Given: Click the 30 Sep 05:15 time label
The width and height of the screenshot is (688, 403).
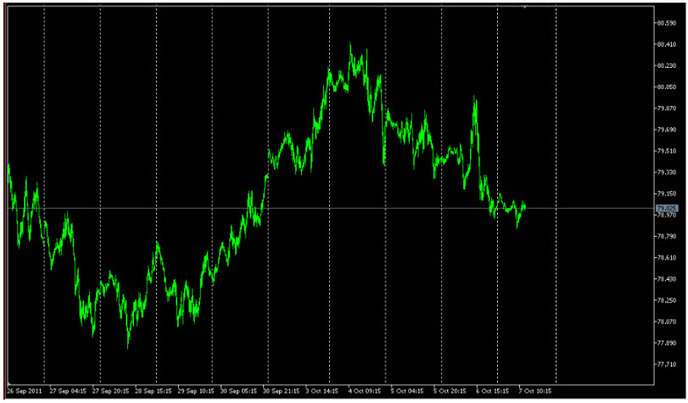Looking at the screenshot, I should tap(238, 391).
